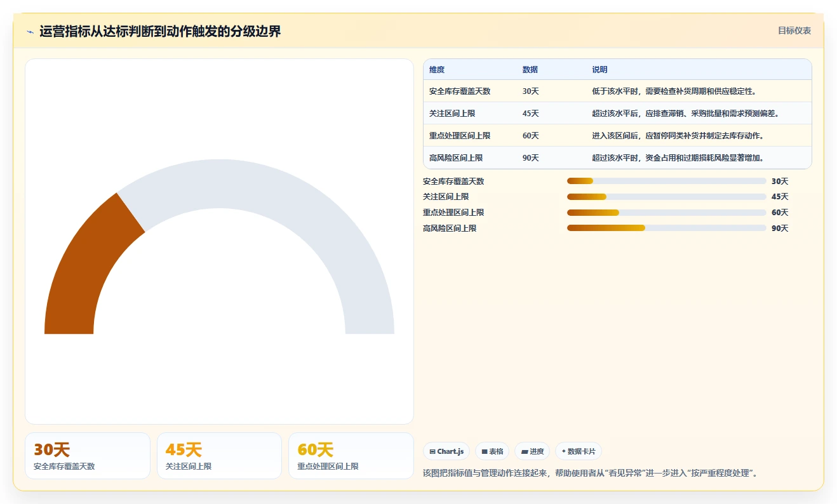Click the 进度 chip

tap(532, 451)
